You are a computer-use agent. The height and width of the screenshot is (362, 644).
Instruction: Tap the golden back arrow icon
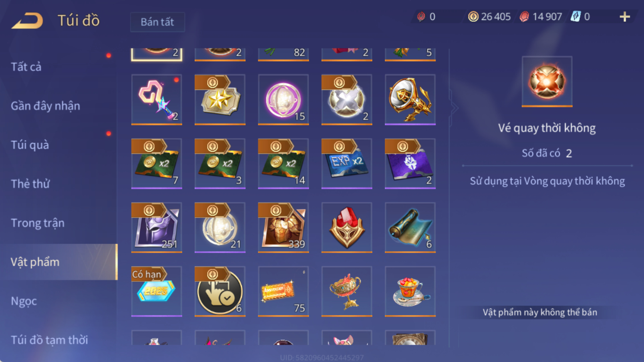click(27, 21)
